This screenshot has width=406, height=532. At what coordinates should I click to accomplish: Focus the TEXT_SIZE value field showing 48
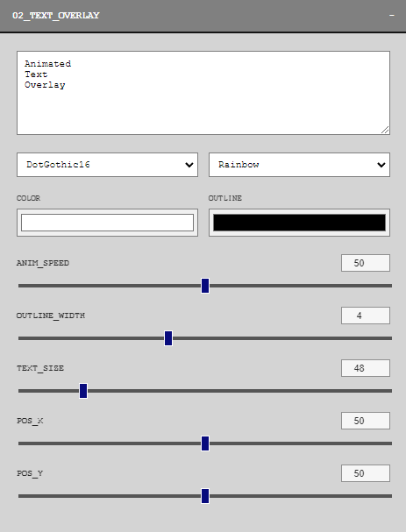(x=366, y=368)
